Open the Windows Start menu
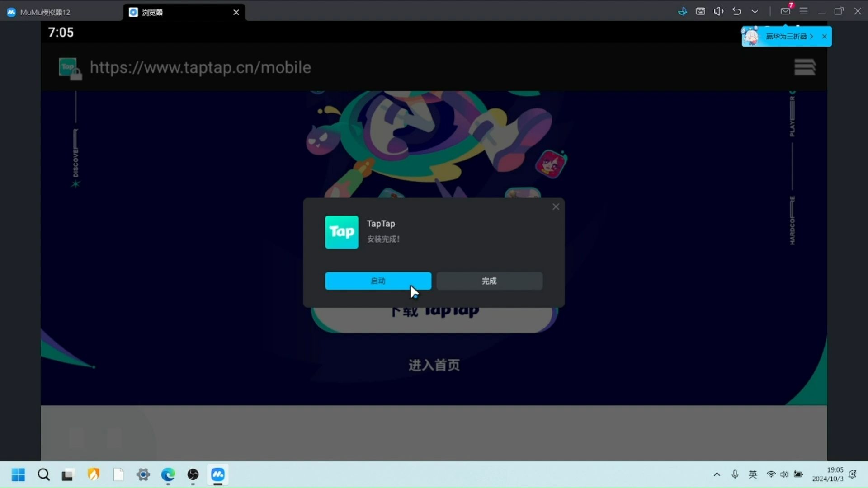The height and width of the screenshot is (488, 868). coord(18,474)
